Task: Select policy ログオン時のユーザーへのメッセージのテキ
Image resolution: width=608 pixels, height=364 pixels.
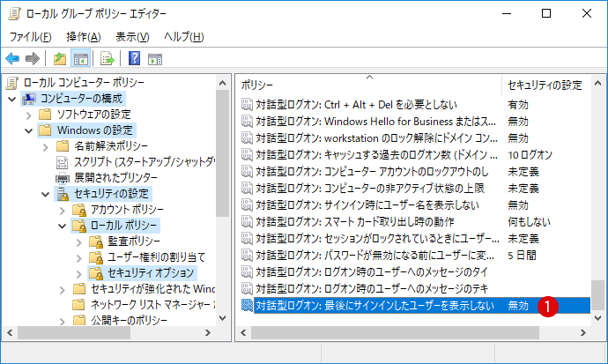Action: coord(372,288)
